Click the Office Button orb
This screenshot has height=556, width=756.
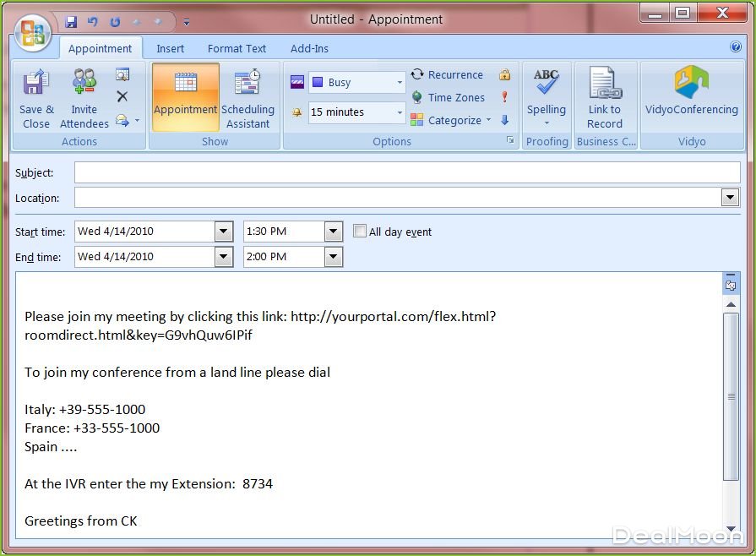[x=32, y=32]
